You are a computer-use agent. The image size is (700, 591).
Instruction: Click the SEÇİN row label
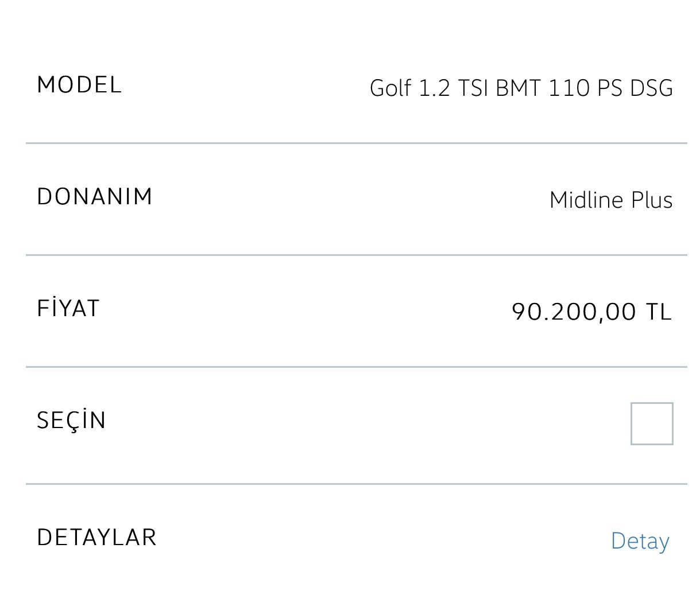click(72, 421)
